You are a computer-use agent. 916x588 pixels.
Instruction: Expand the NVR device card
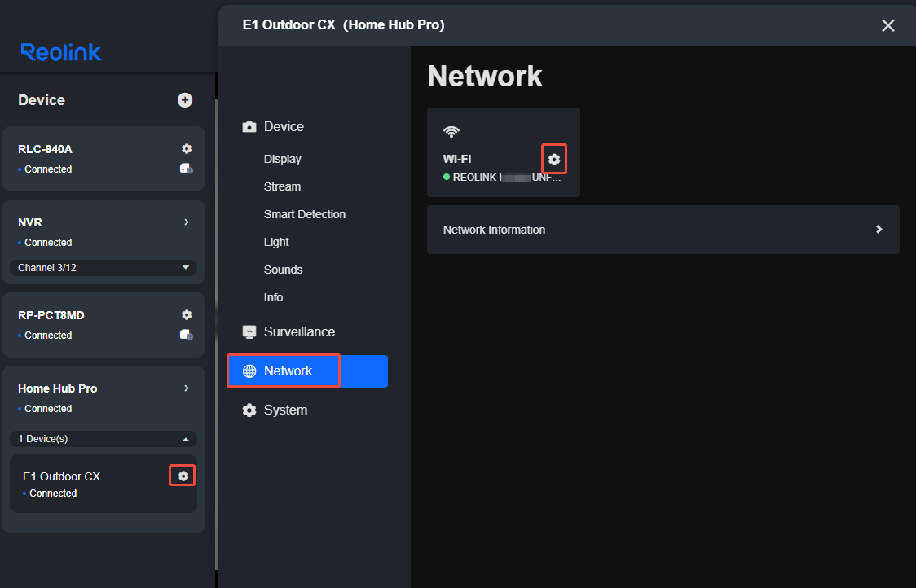click(186, 222)
